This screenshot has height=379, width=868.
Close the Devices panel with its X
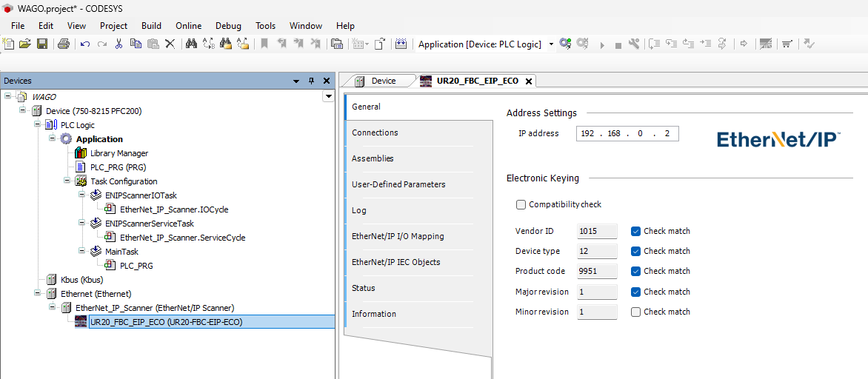click(327, 81)
